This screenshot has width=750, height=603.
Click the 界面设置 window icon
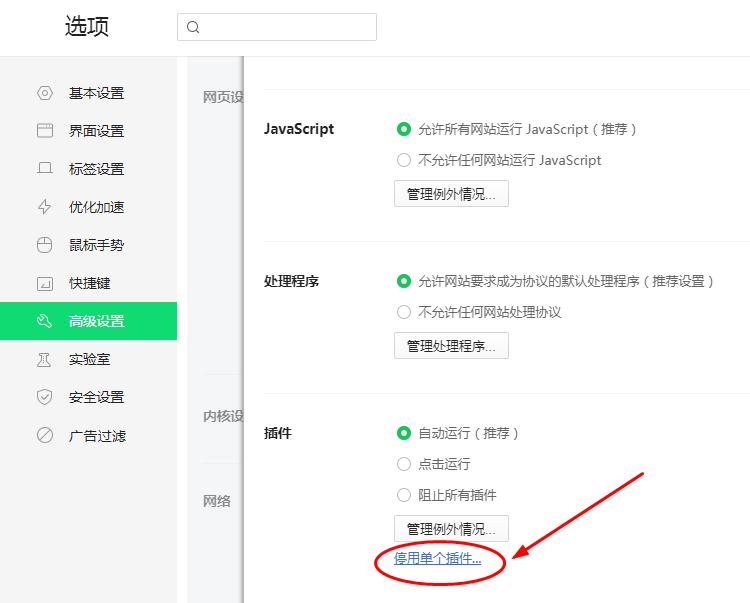click(44, 131)
